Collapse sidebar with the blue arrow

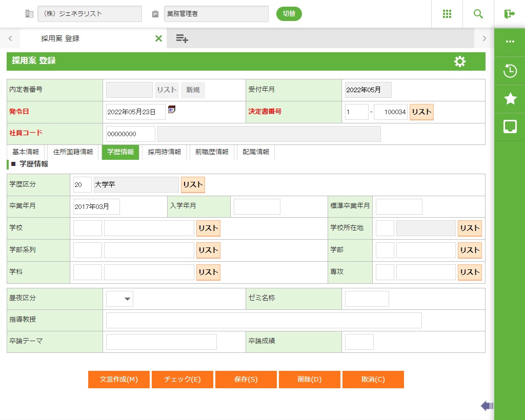487,406
